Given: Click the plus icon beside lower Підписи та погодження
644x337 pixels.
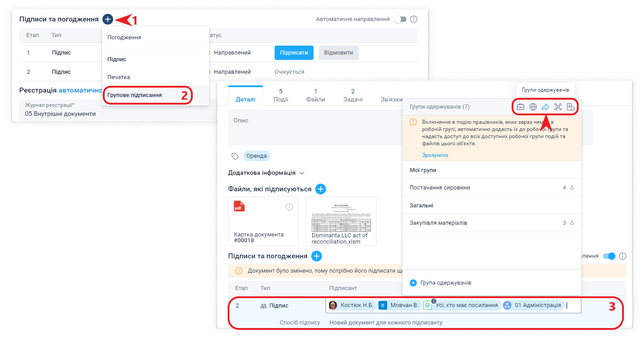Looking at the screenshot, I should tap(317, 256).
